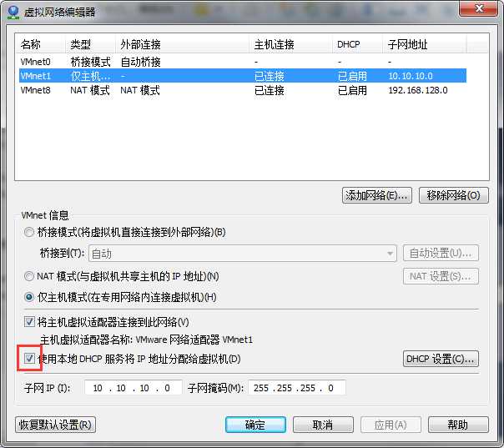The width and height of the screenshot is (504, 448).
Task: Click the 添加网络(E)... button
Action: tap(376, 195)
